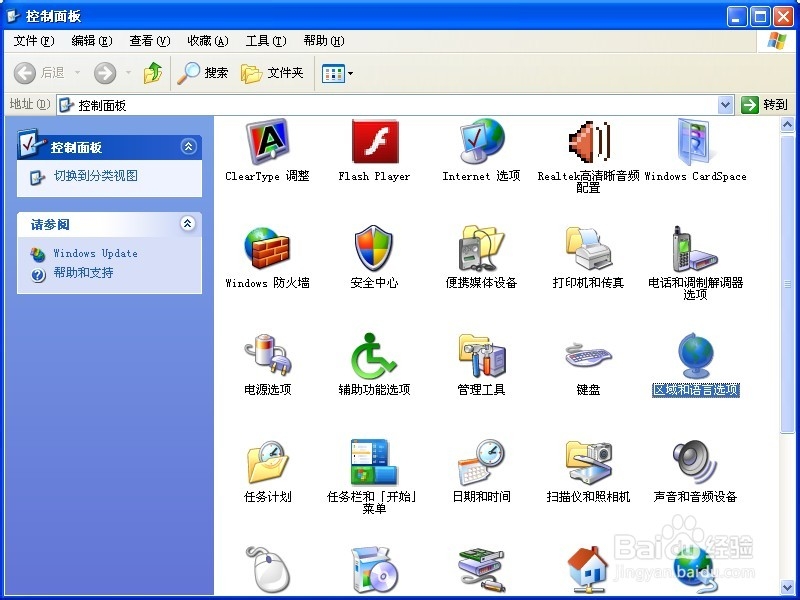Open 声音和音频设备 speaker icon
The height and width of the screenshot is (600, 800).
[x=695, y=462]
